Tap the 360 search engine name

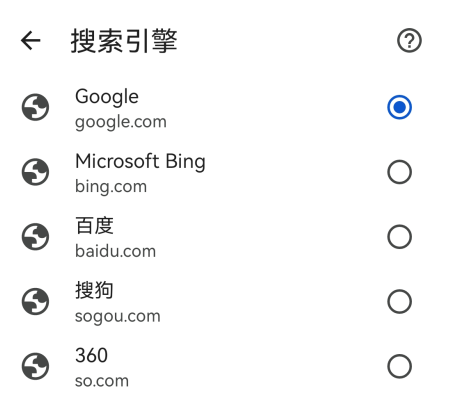click(91, 355)
